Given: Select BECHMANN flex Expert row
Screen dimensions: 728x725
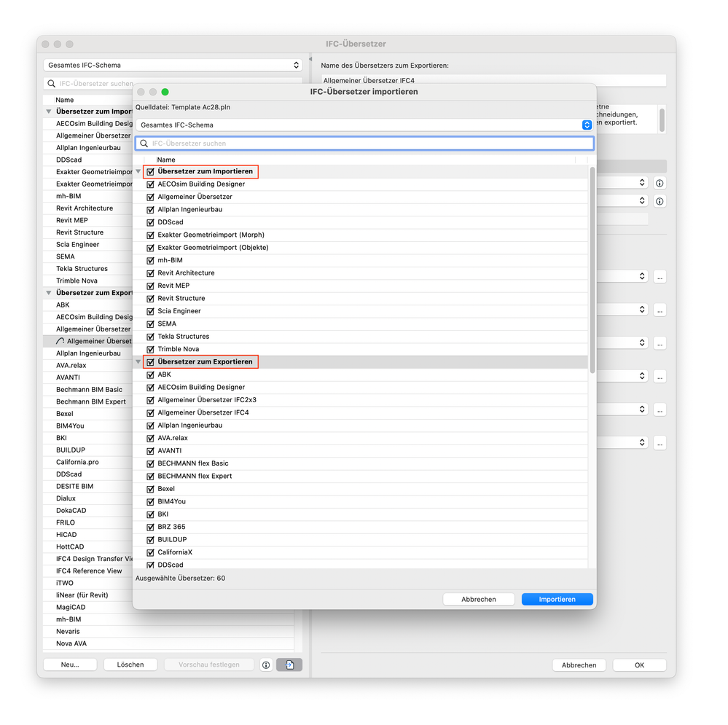Looking at the screenshot, I should pyautogui.click(x=360, y=477).
